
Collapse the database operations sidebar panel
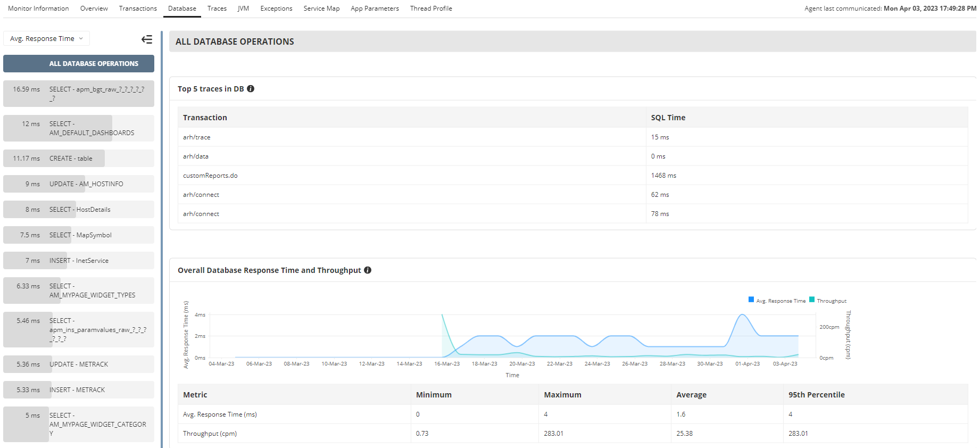point(146,39)
